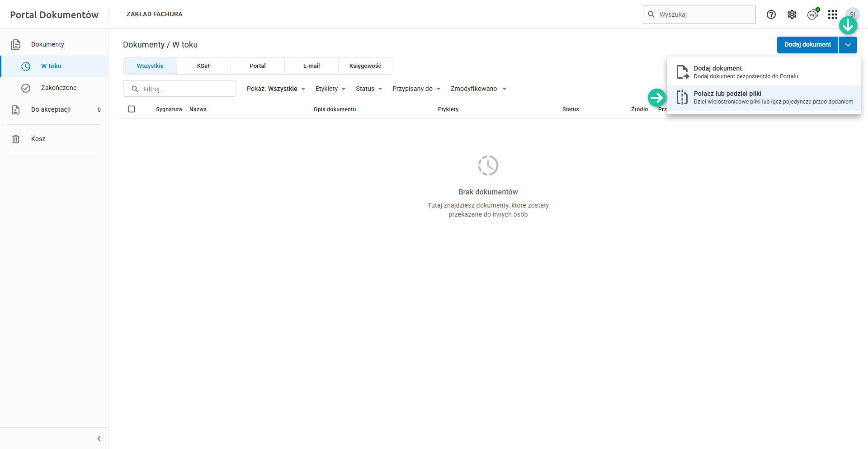This screenshot has width=868, height=449.
Task: Click the Kosz trash icon in sidebar
Action: [16, 139]
